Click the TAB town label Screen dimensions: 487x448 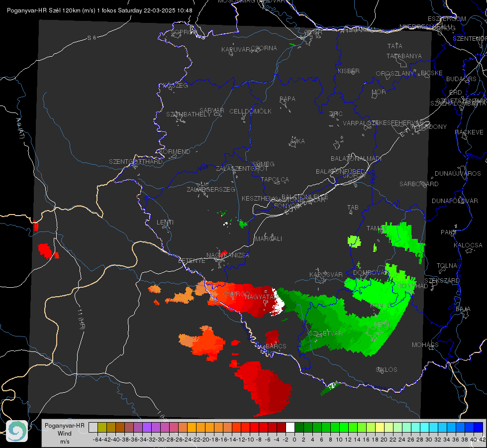click(353, 208)
